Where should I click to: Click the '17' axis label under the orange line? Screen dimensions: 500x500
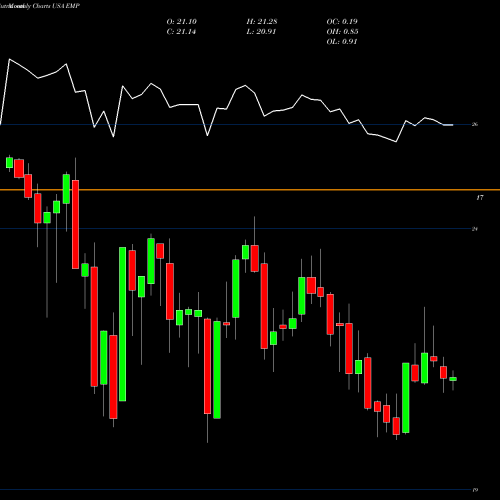point(479,198)
